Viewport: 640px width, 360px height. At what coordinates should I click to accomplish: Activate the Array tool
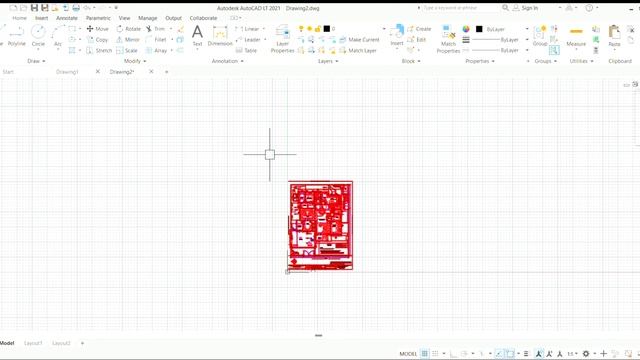[x=157, y=50]
